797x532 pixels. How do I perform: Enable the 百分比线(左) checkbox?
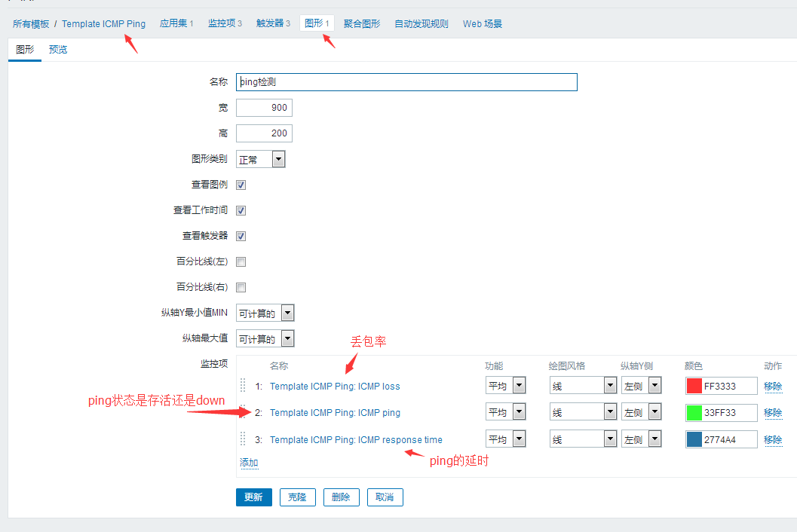click(241, 261)
